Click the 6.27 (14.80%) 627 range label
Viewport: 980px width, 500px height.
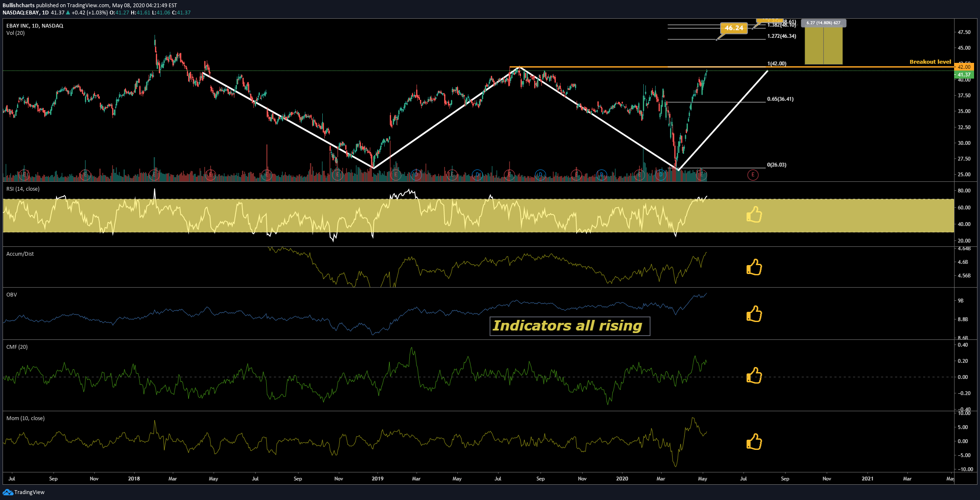[823, 23]
